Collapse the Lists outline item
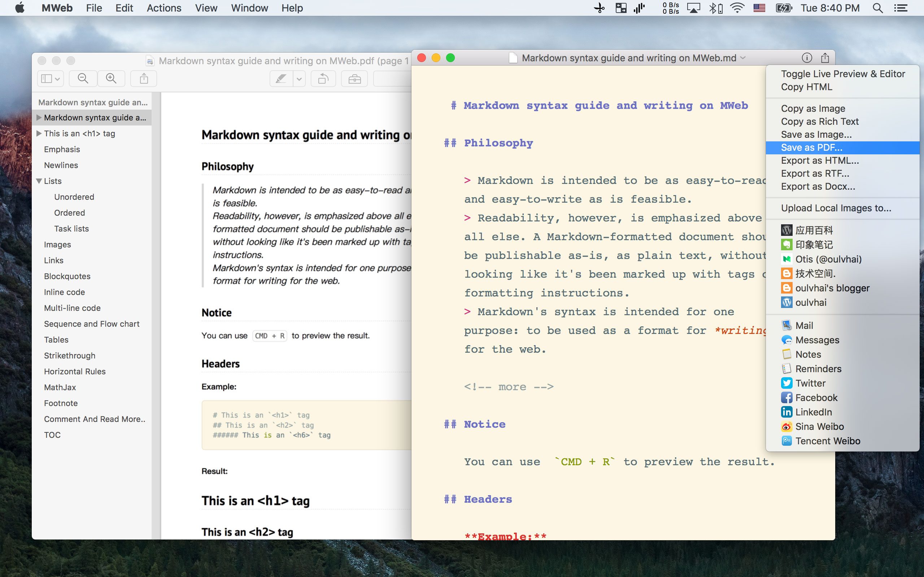 [39, 181]
